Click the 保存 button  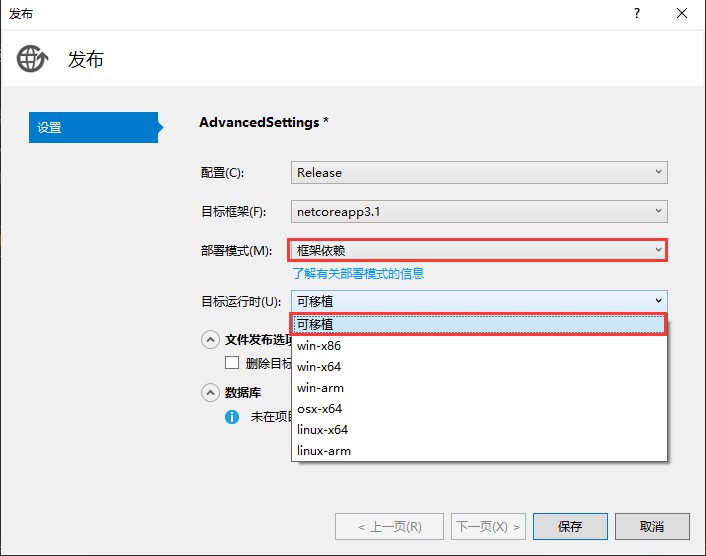(570, 526)
